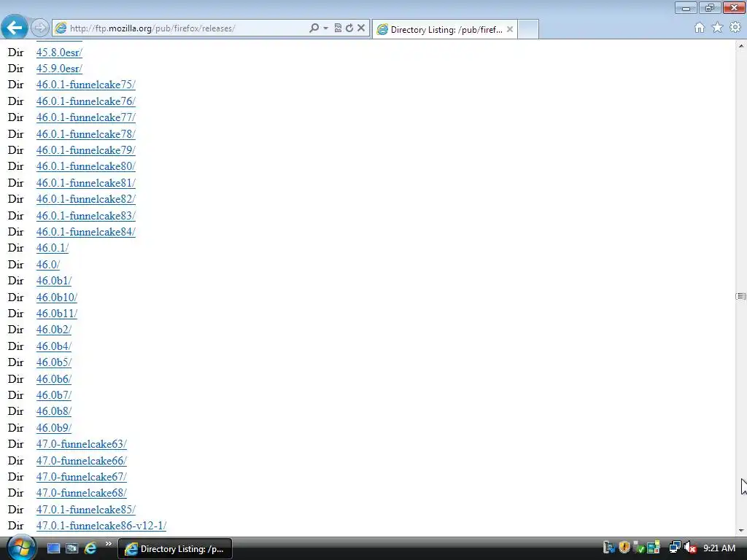Viewport: 747px width, 560px height.
Task: Open the 46.0/ directory link
Action: [x=48, y=265]
